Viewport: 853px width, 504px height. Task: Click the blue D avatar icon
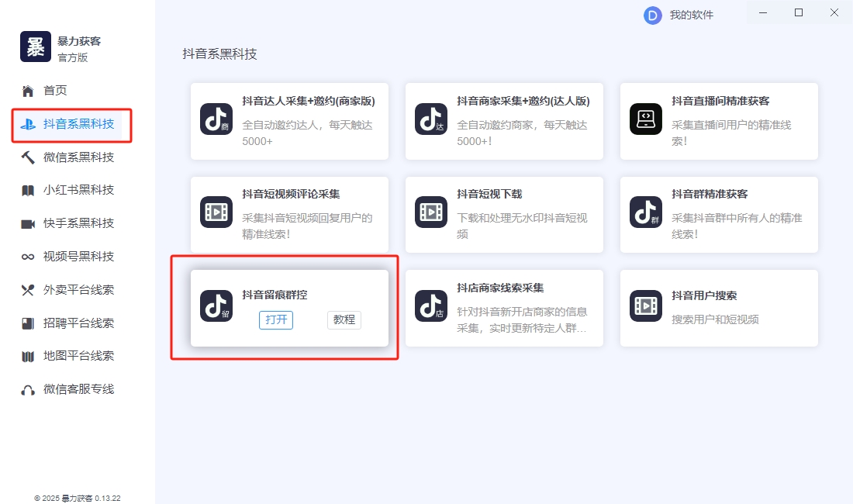652,16
